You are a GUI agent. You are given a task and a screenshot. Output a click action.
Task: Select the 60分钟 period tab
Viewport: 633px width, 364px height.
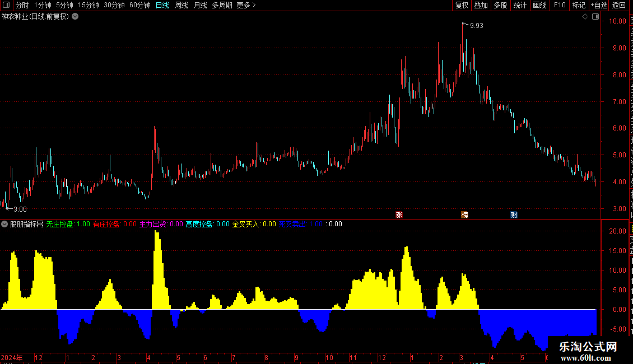click(140, 5)
